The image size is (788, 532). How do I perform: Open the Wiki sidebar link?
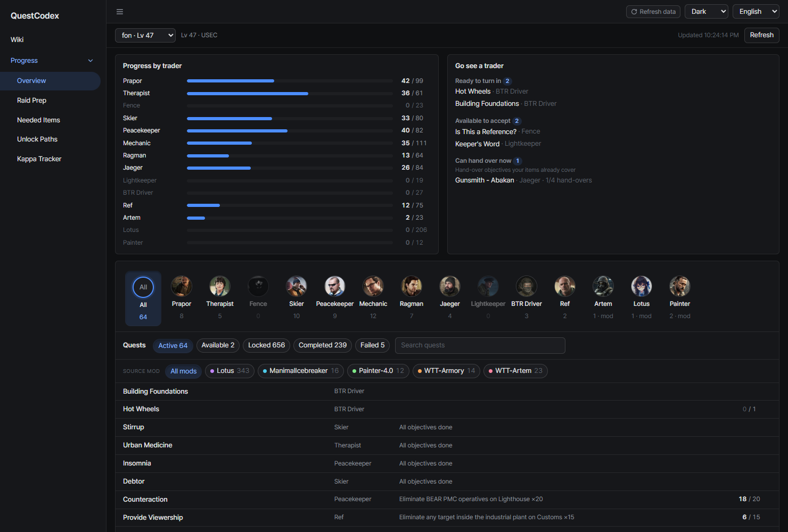click(17, 39)
